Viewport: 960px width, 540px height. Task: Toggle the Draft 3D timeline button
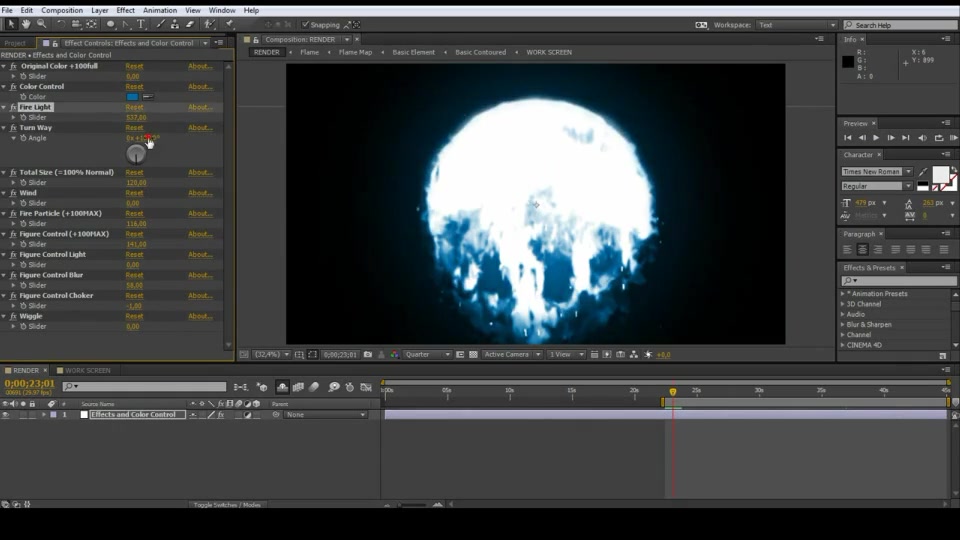262,387
